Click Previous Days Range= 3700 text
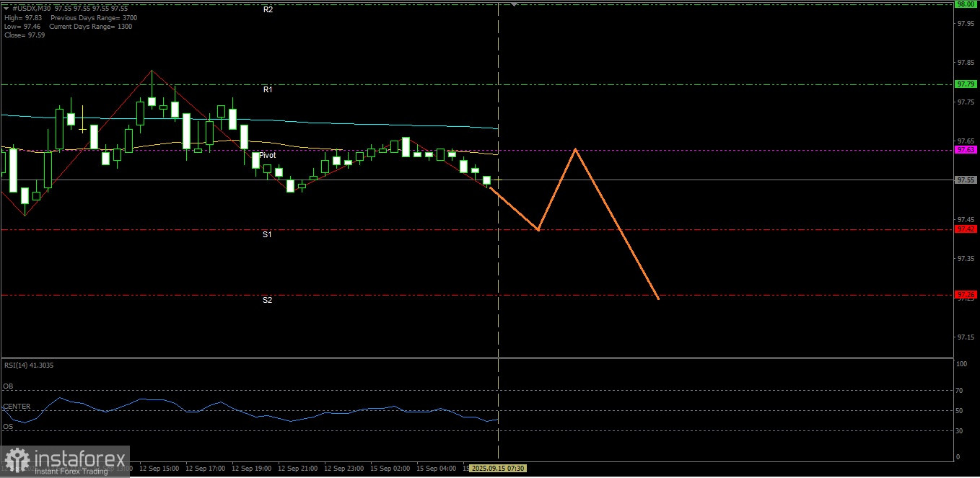The height and width of the screenshot is (478, 980). tap(94, 17)
